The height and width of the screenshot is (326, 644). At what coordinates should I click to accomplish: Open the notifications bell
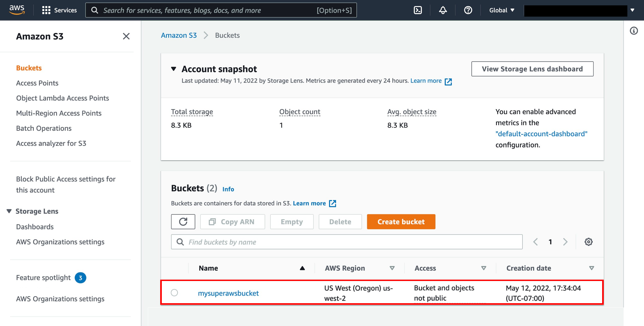tap(443, 10)
